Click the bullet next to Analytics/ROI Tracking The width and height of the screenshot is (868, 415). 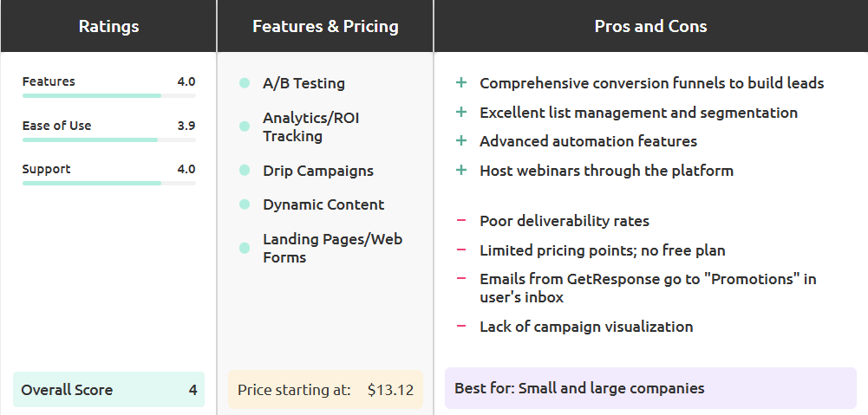point(245,126)
